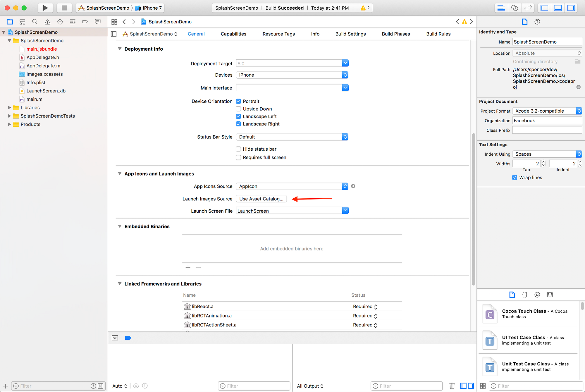Screen dimensions: 585x392
Task: Open the Issue navigator (warning triangle)
Action: tap(47, 22)
